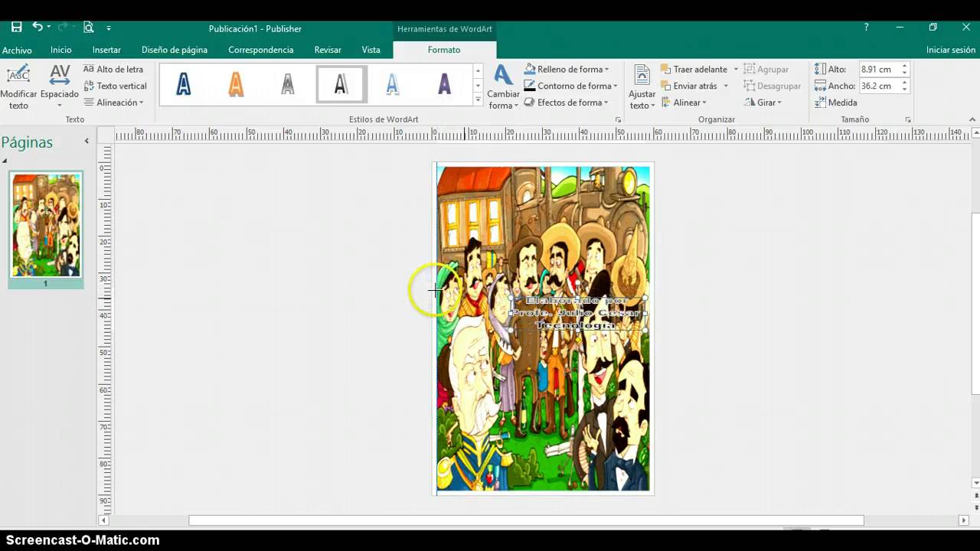Collapse the ribbon with the arrow
The image size is (980, 551).
point(972,119)
